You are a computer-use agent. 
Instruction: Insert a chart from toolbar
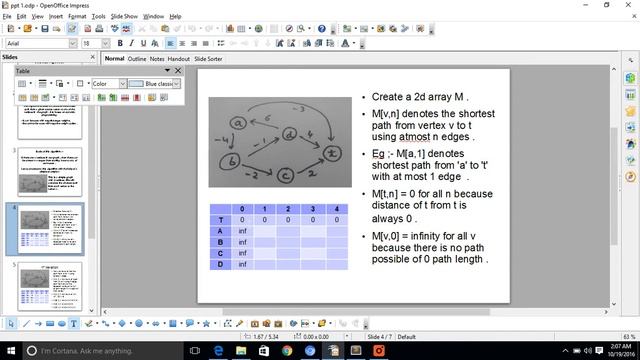point(230,29)
